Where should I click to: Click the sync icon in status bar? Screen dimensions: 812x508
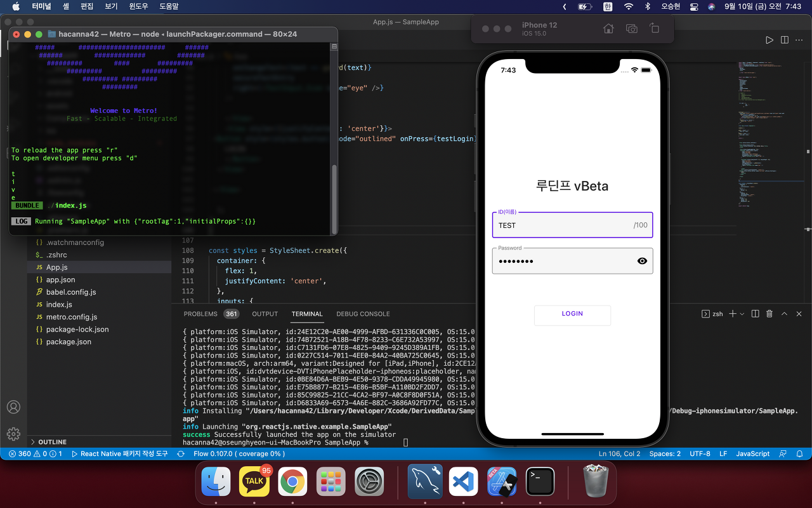pyautogui.click(x=181, y=454)
